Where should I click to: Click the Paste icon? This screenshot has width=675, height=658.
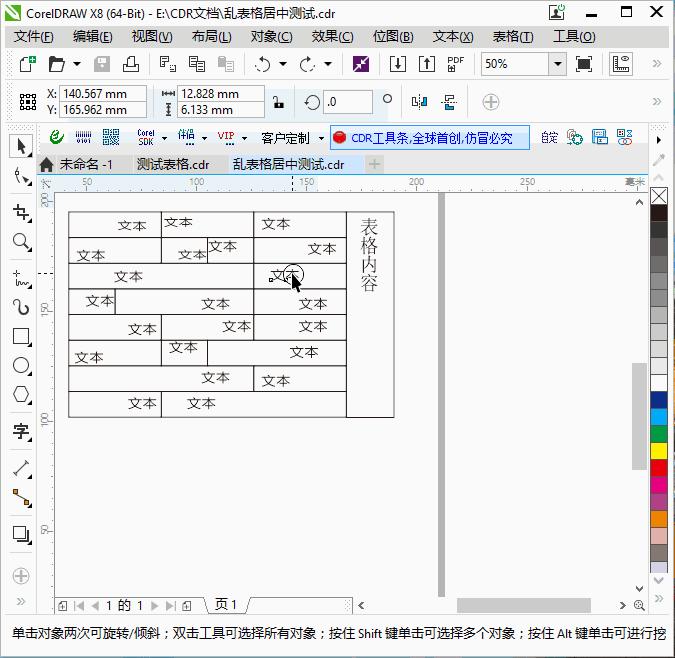click(226, 64)
